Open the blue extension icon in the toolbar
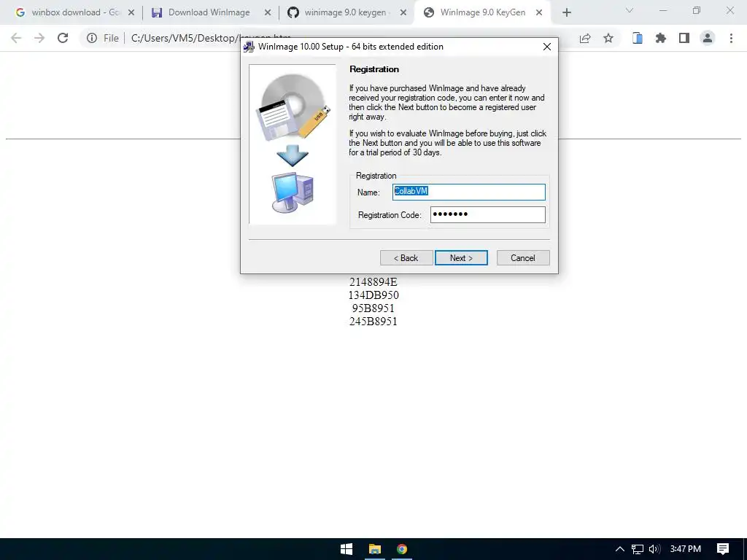This screenshot has height=560, width=747. point(638,38)
